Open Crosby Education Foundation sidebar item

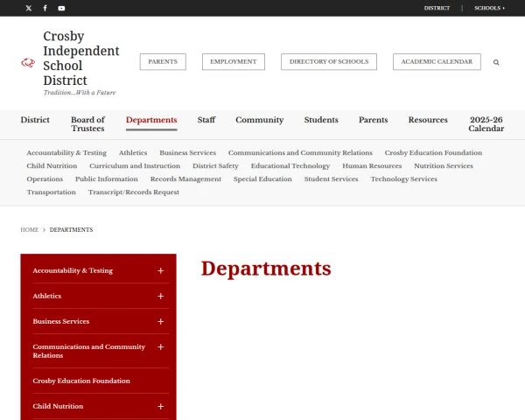point(81,381)
